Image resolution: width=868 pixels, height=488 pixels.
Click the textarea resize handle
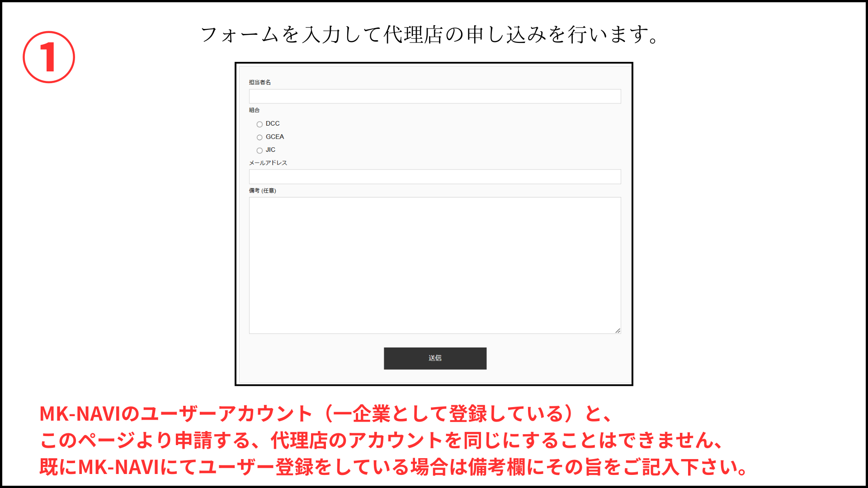click(x=618, y=331)
